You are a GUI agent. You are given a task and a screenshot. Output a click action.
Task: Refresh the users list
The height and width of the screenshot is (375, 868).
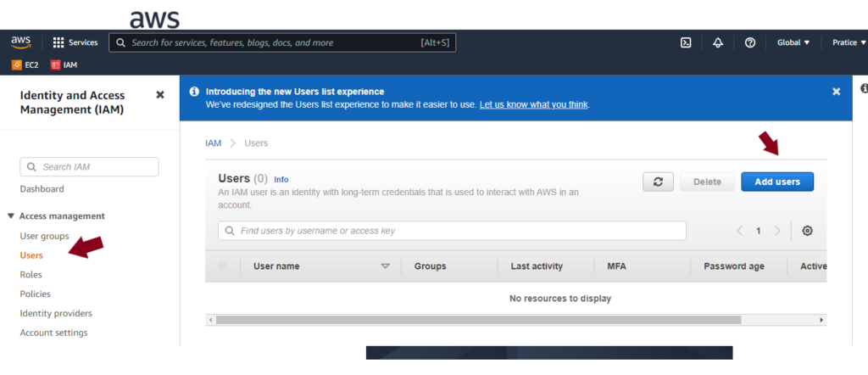pyautogui.click(x=658, y=182)
